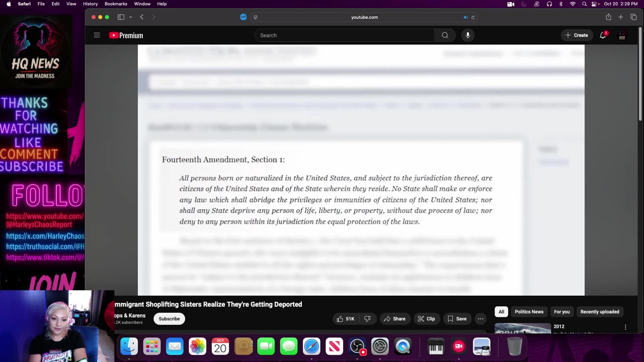Open the Trash in the Dock
Screen dimensions: 644x362
(514, 346)
